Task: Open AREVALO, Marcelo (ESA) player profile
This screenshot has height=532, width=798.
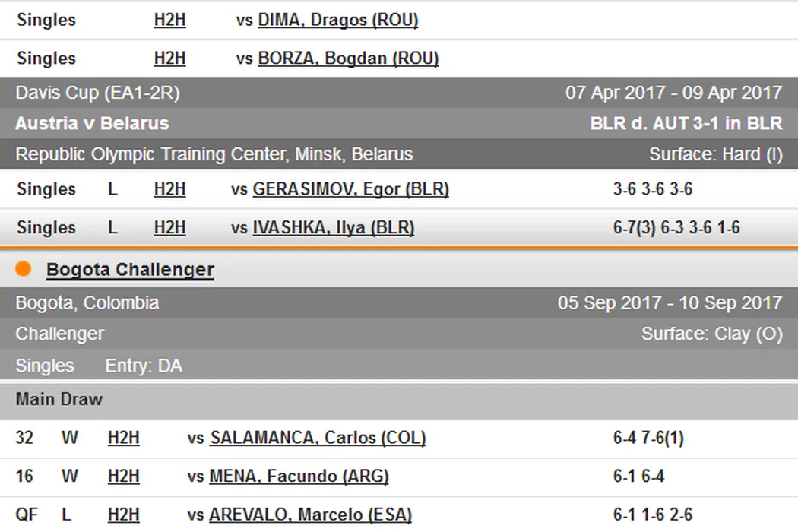Action: point(310,515)
